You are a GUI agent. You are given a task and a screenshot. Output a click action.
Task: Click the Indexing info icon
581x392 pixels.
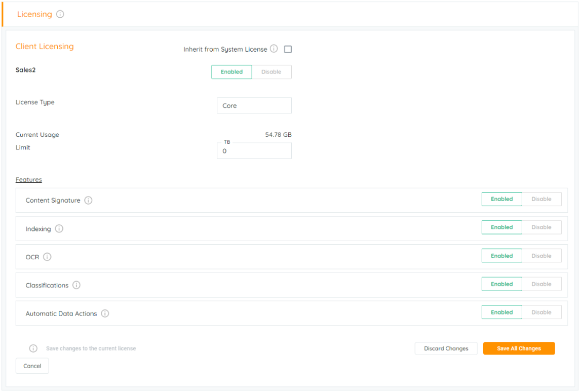point(59,229)
